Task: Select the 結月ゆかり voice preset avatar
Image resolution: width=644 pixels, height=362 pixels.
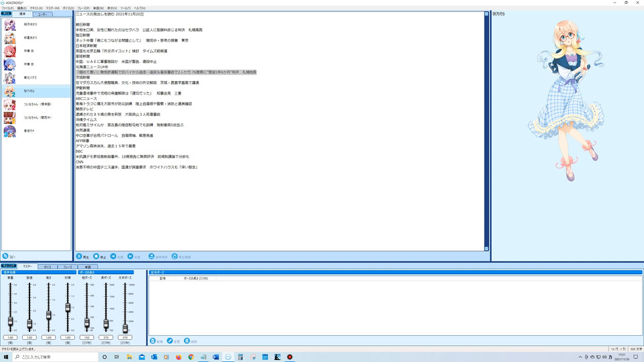Action: pyautogui.click(x=10, y=25)
